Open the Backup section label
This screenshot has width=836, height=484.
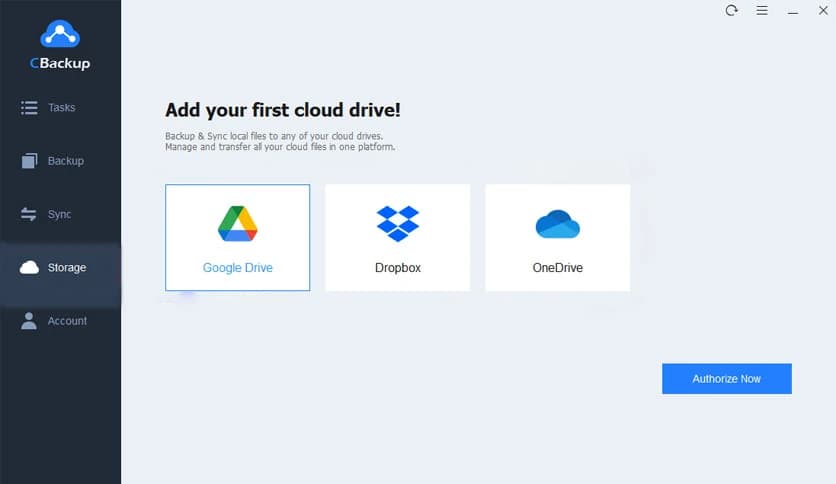click(66, 161)
